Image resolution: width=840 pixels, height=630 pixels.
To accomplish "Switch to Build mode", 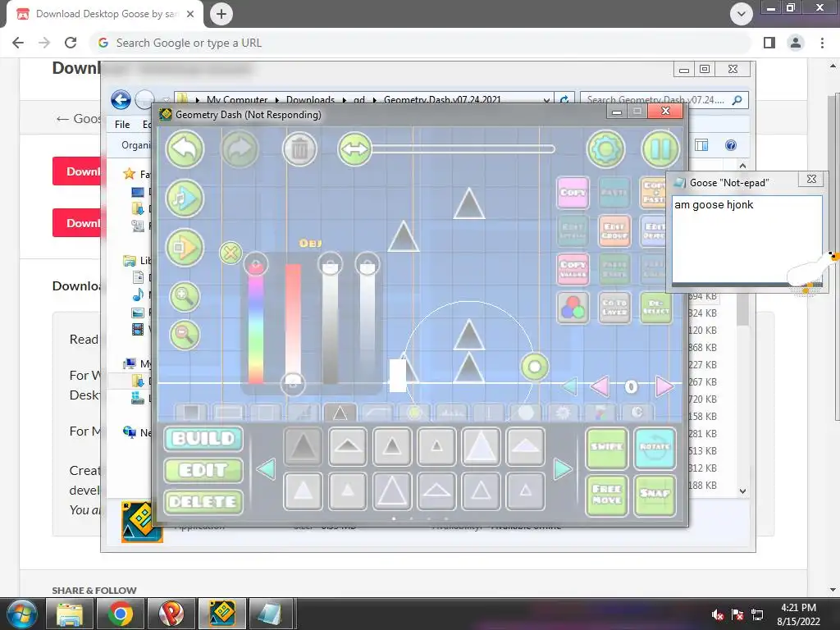I will point(203,439).
